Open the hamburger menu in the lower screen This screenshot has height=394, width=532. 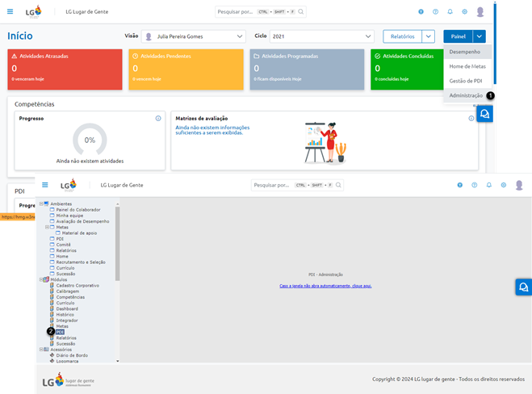pyautogui.click(x=44, y=185)
